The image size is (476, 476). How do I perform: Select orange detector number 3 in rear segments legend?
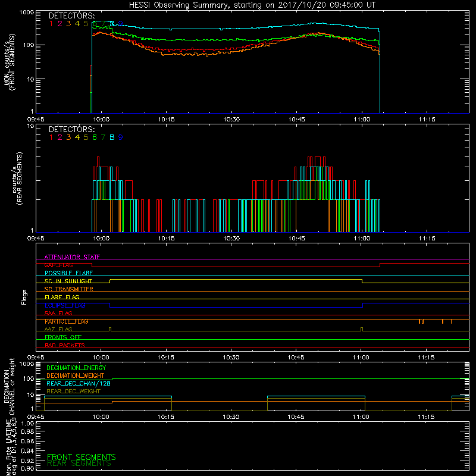coord(68,137)
